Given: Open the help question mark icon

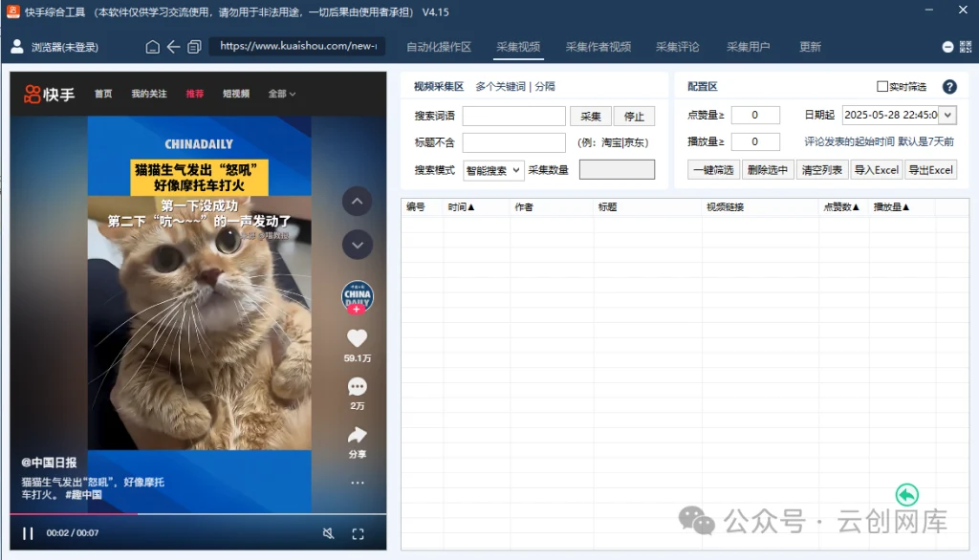Looking at the screenshot, I should pyautogui.click(x=949, y=87).
